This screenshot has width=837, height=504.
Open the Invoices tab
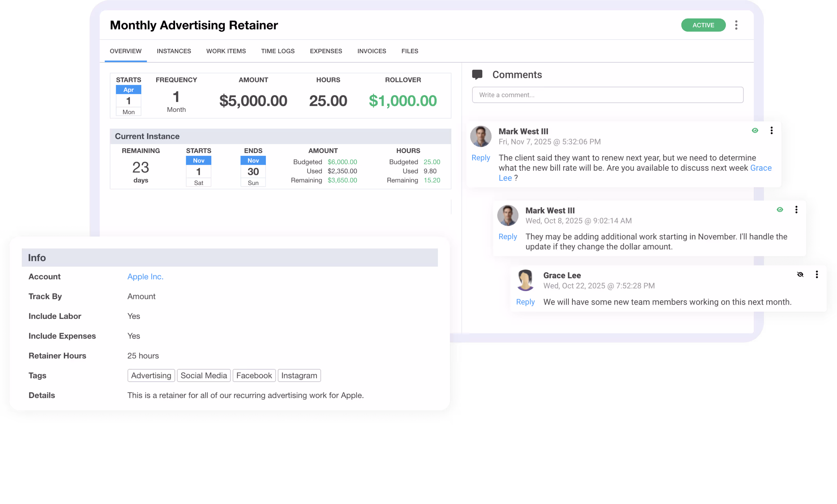[x=371, y=51]
